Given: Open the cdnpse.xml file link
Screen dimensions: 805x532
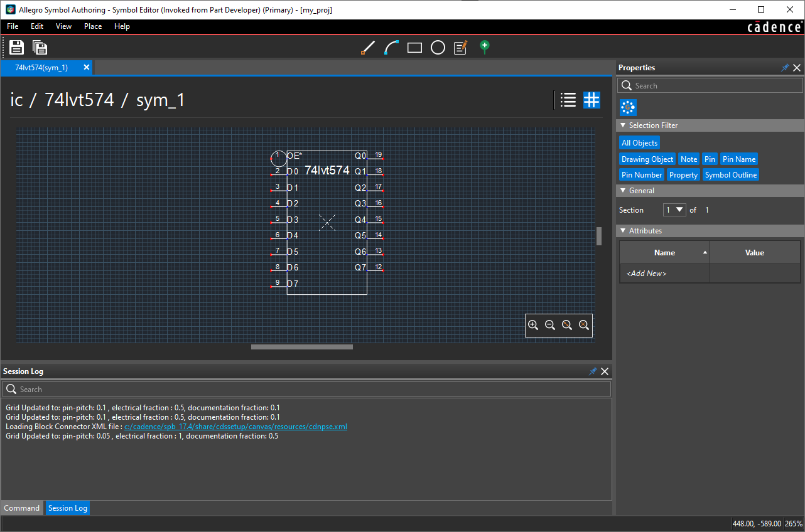Looking at the screenshot, I should 235,427.
